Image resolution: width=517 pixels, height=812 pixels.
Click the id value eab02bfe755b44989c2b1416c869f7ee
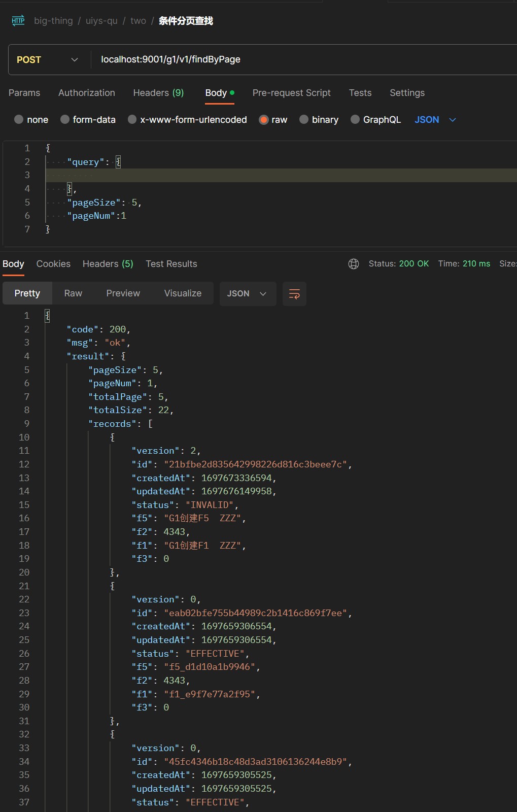[x=255, y=613]
